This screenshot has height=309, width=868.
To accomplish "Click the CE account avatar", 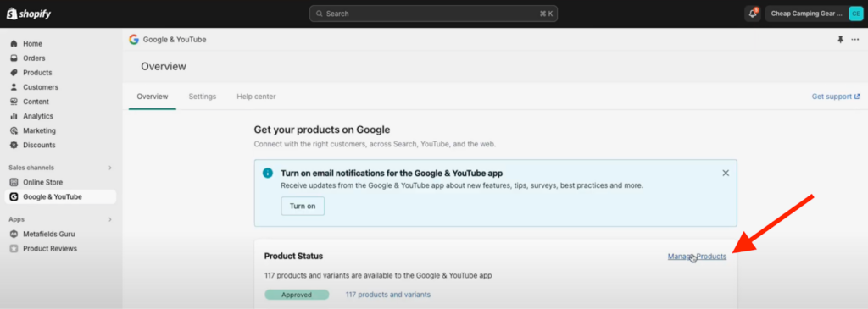I will point(855,14).
